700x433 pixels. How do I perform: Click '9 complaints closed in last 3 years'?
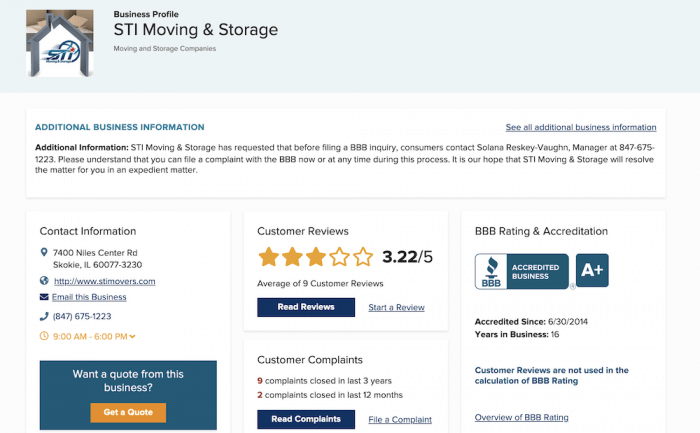coord(324,381)
